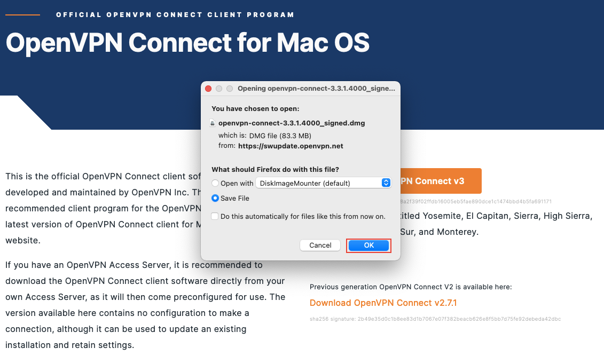
Task: Click the orange Download OpenVPN Connect v3 button
Action: 438,181
